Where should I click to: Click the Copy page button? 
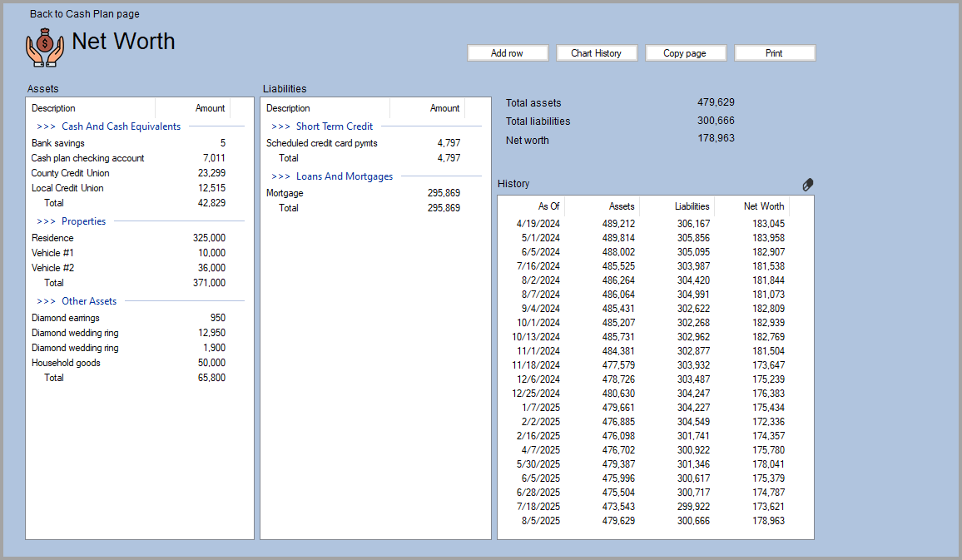point(686,52)
